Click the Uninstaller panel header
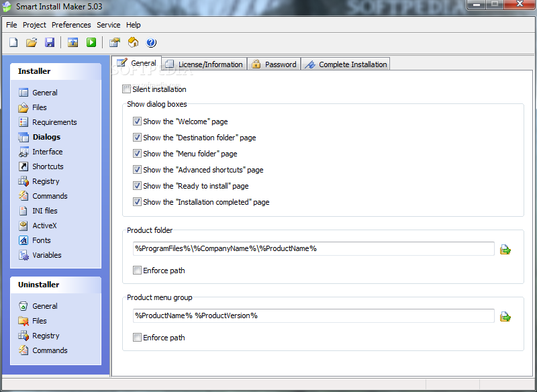Screen dimensions: 537x392 click(x=56, y=285)
